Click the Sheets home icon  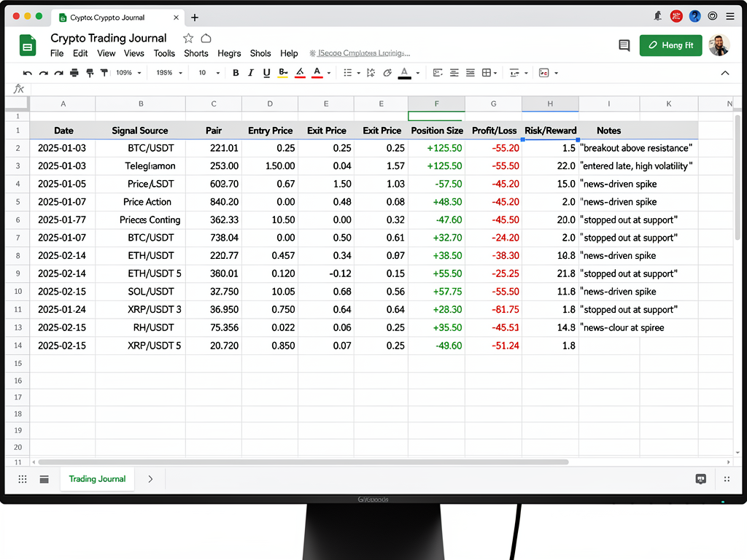pyautogui.click(x=27, y=44)
